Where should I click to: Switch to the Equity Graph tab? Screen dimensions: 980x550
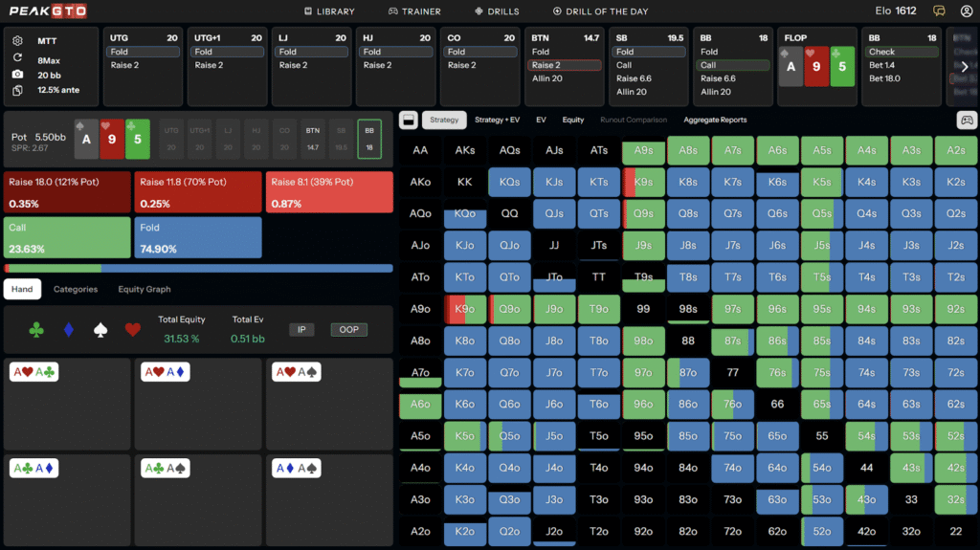click(145, 289)
